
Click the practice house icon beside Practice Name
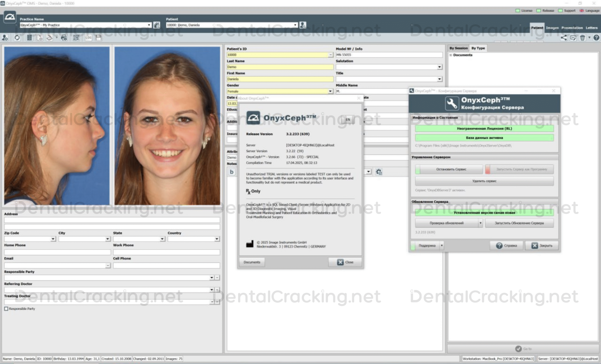click(157, 25)
